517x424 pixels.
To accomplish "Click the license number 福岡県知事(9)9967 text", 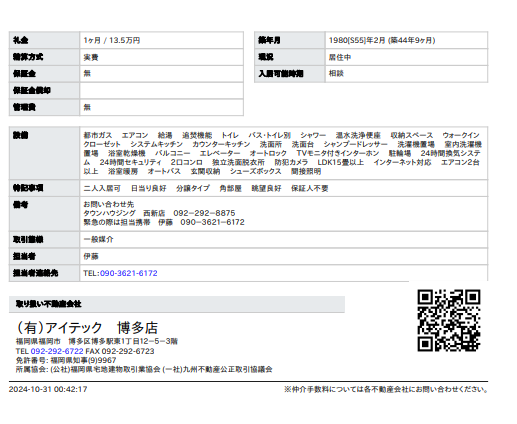I will click(83, 360).
